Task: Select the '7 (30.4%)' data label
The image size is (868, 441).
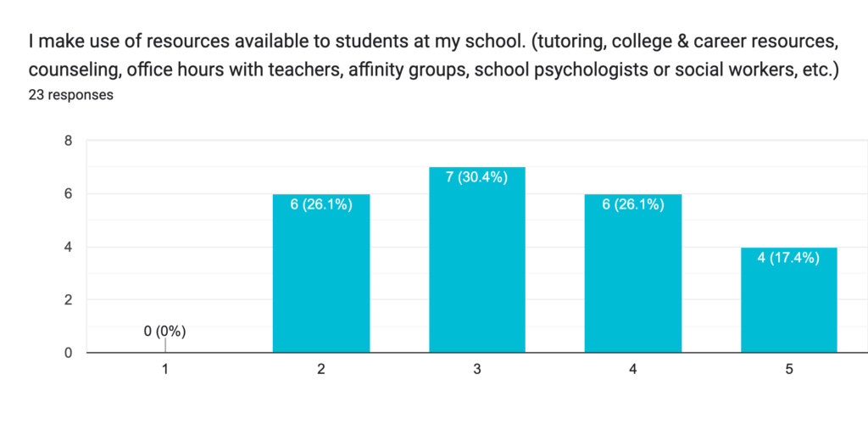Action: (477, 178)
